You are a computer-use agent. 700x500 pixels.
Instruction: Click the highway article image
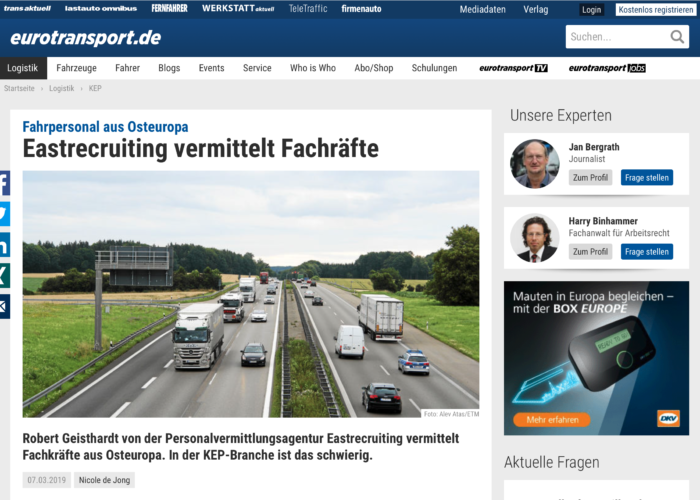point(251,294)
